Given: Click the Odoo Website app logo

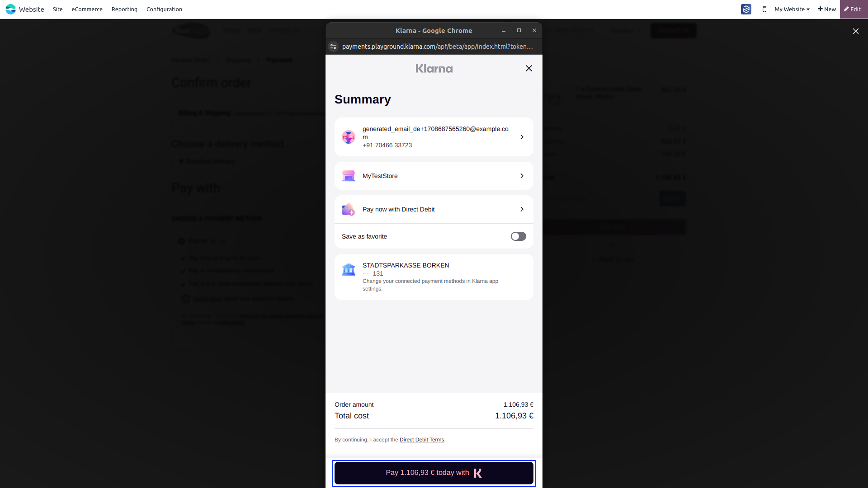Looking at the screenshot, I should point(10,9).
